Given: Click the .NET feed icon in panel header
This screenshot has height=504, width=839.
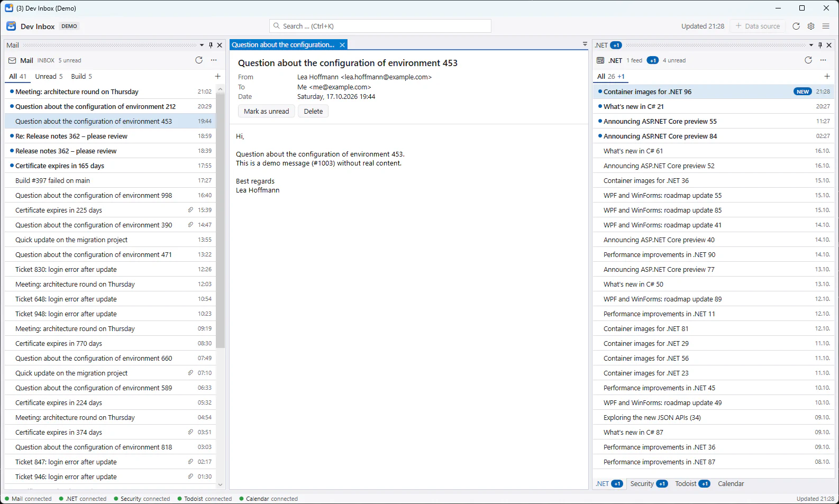Looking at the screenshot, I should click(600, 60).
